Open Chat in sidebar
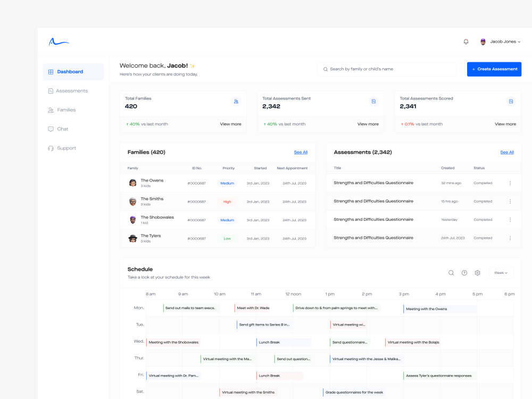This screenshot has height=399, width=532. click(58, 129)
